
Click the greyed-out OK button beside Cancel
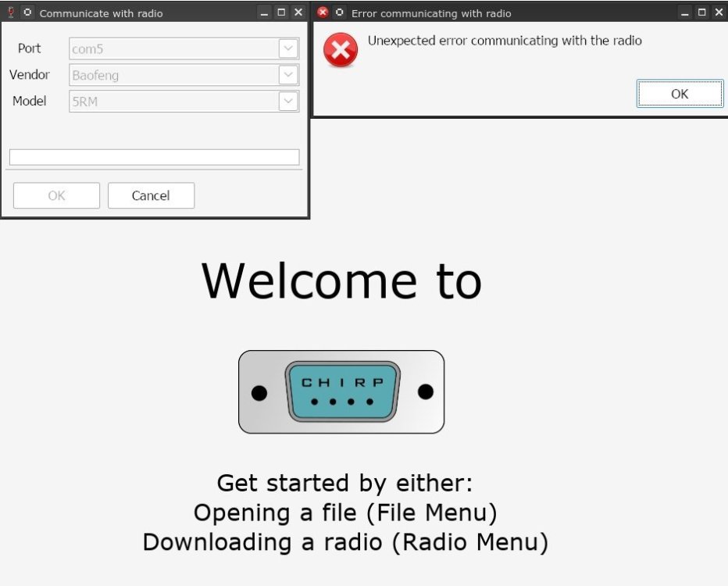56,195
